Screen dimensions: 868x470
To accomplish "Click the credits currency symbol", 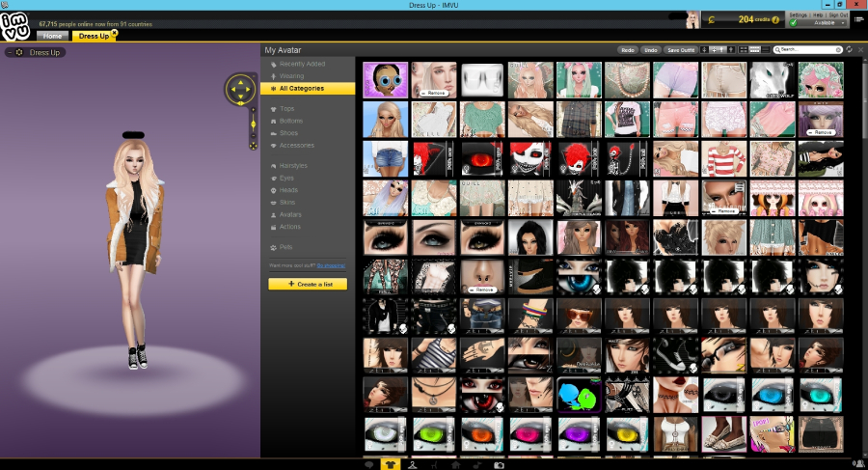I will point(712,20).
